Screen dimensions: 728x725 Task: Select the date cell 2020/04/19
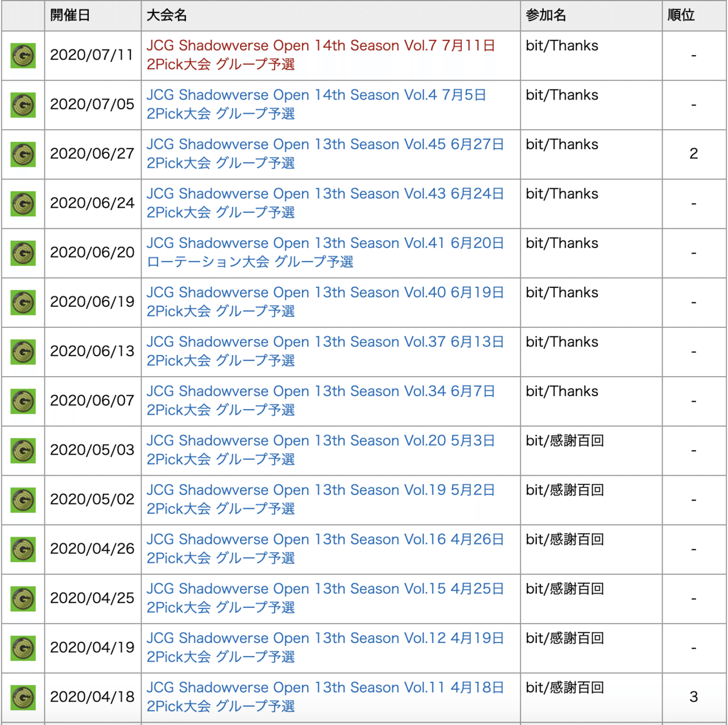(x=92, y=648)
